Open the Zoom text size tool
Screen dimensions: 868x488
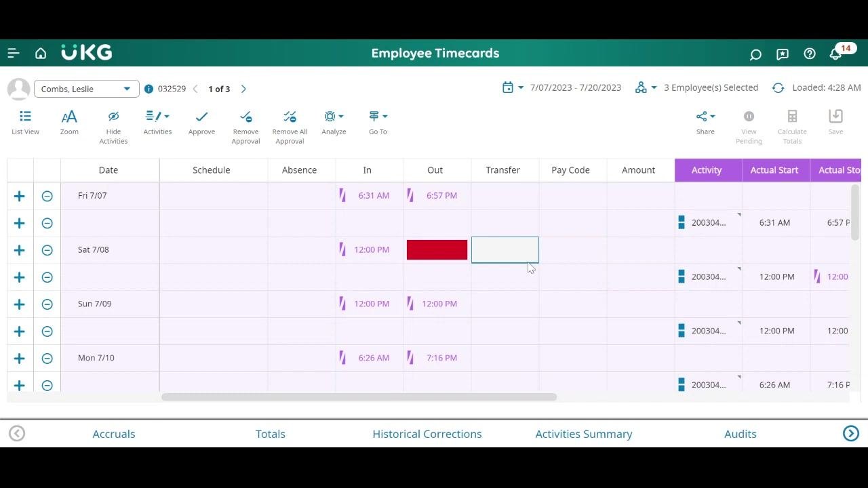(69, 122)
